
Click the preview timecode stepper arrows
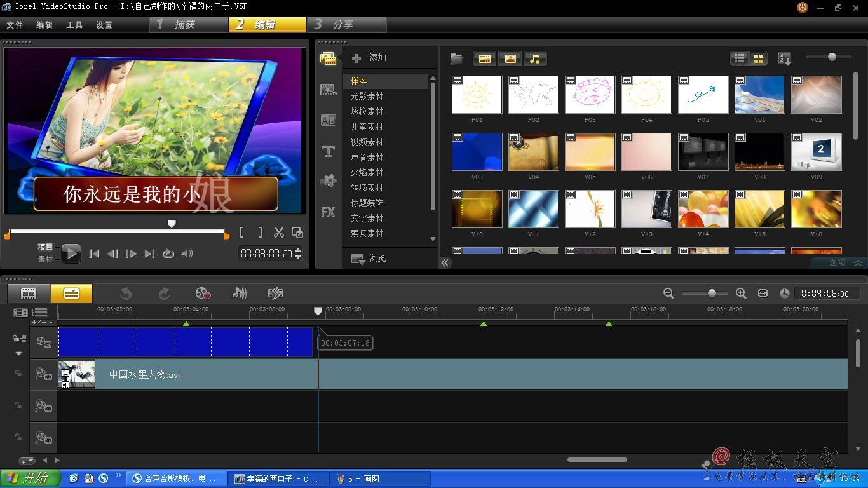(x=298, y=254)
